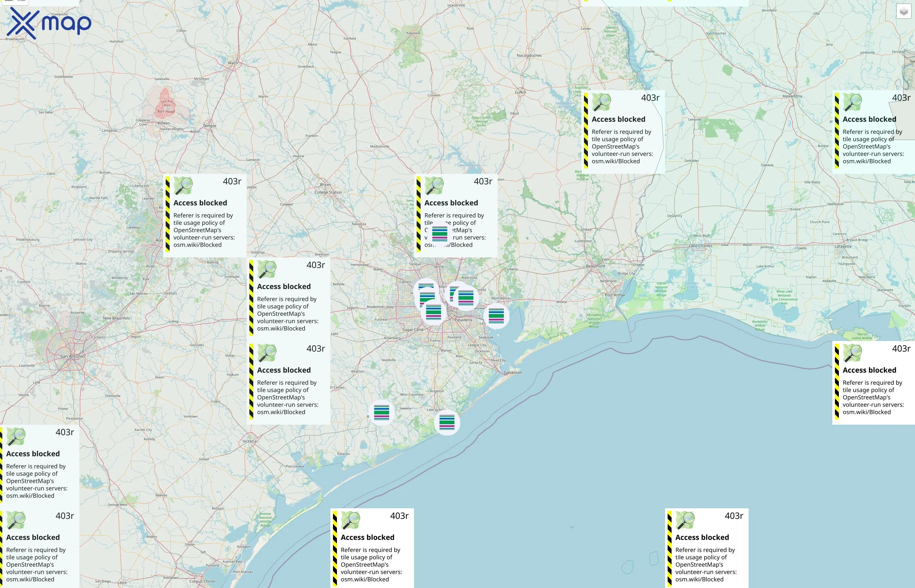Click the Nacogdoches label

coord(529,55)
